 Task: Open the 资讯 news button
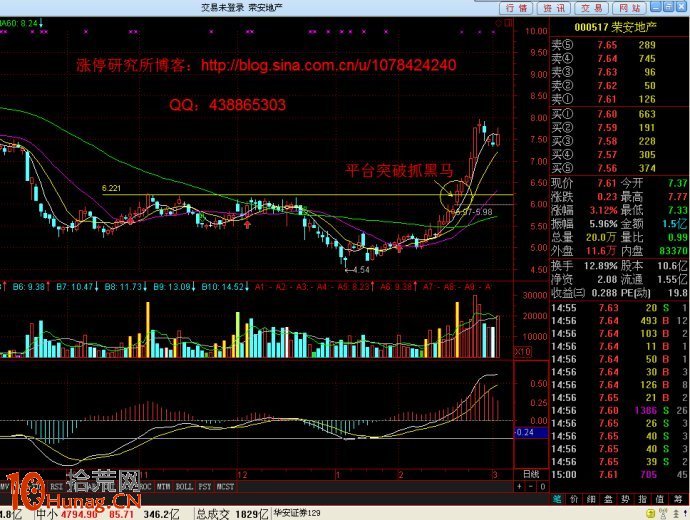click(554, 8)
